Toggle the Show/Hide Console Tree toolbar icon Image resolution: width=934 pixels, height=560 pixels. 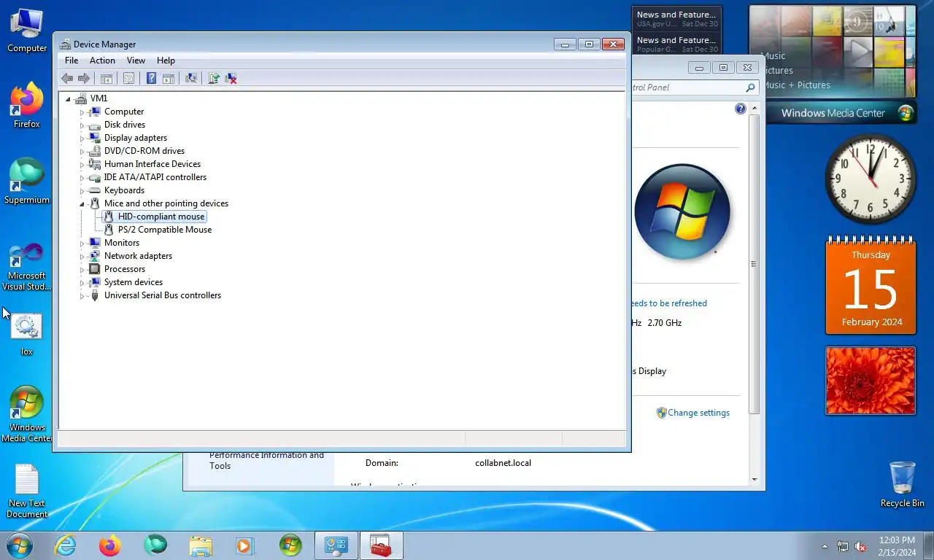(107, 78)
